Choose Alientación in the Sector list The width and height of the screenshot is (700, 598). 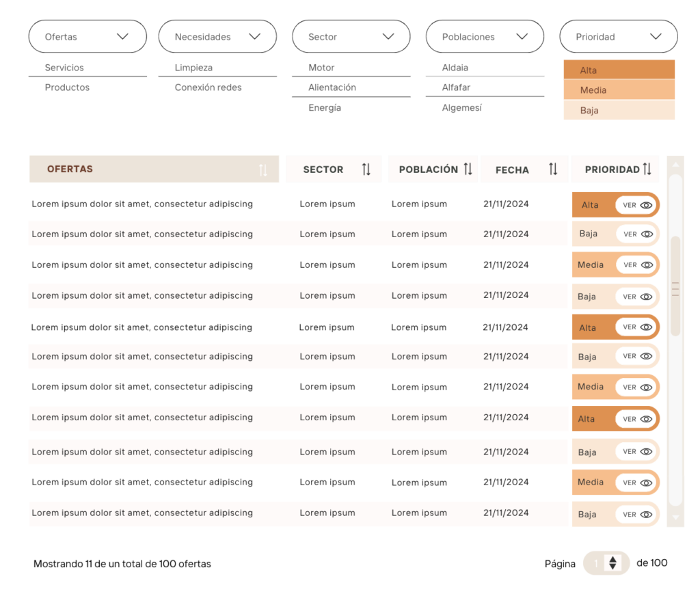pos(332,87)
